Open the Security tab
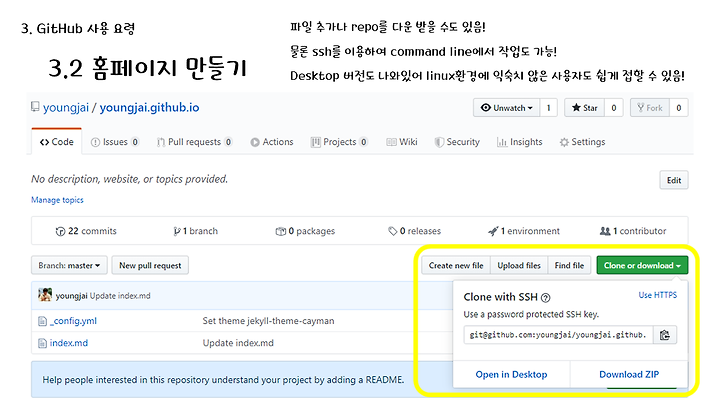The height and width of the screenshot is (405, 720). click(457, 142)
